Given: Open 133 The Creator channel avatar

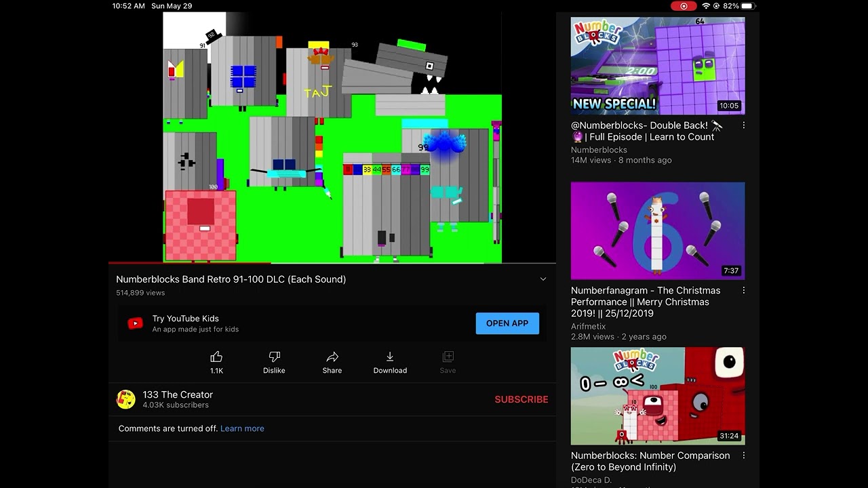Looking at the screenshot, I should coord(126,399).
